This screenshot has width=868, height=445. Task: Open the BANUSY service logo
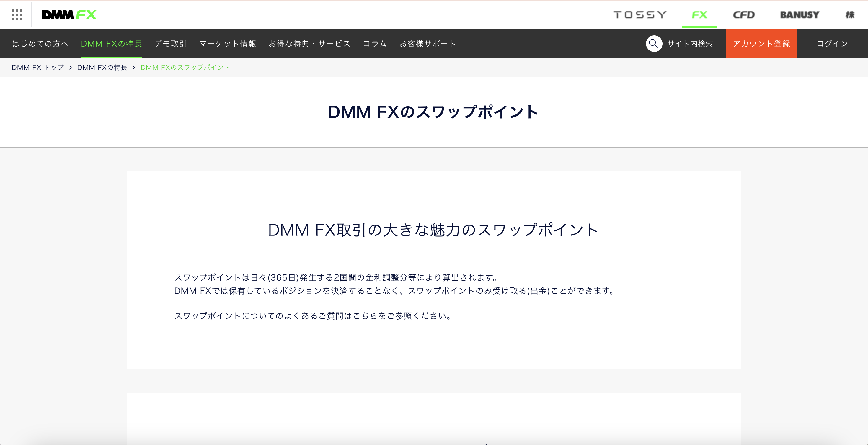(799, 15)
